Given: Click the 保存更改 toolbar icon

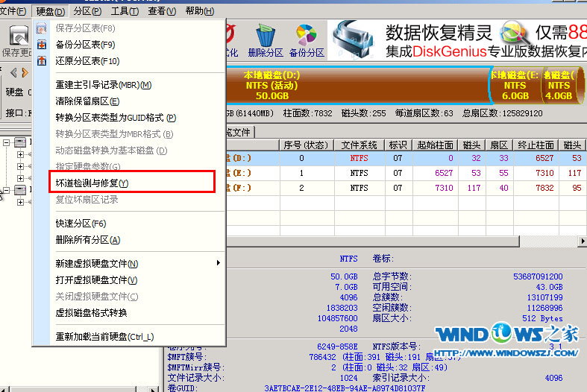Looking at the screenshot, I should [x=15, y=39].
